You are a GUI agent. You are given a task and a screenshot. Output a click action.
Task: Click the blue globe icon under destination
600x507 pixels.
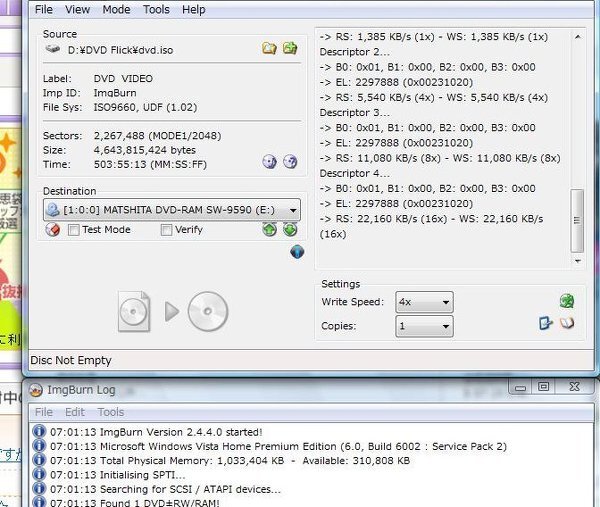(x=297, y=252)
